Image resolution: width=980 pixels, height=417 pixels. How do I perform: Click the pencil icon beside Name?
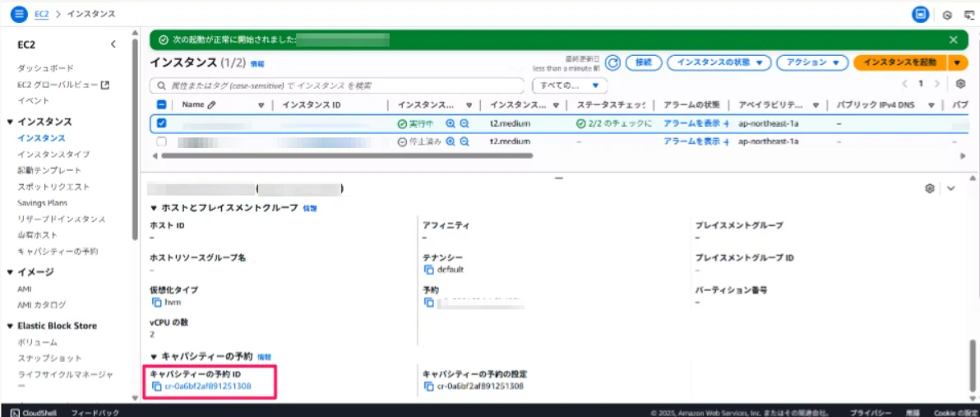tap(211, 105)
